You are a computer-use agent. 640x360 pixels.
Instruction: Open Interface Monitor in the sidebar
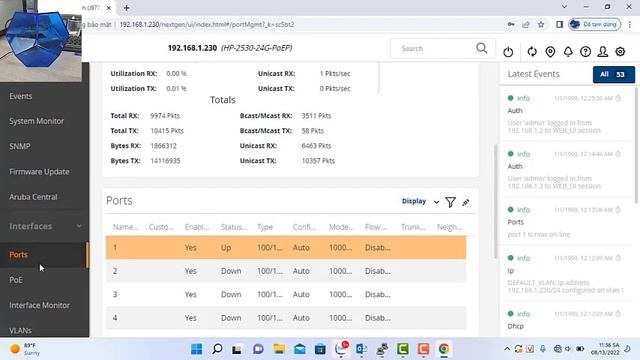pos(40,305)
